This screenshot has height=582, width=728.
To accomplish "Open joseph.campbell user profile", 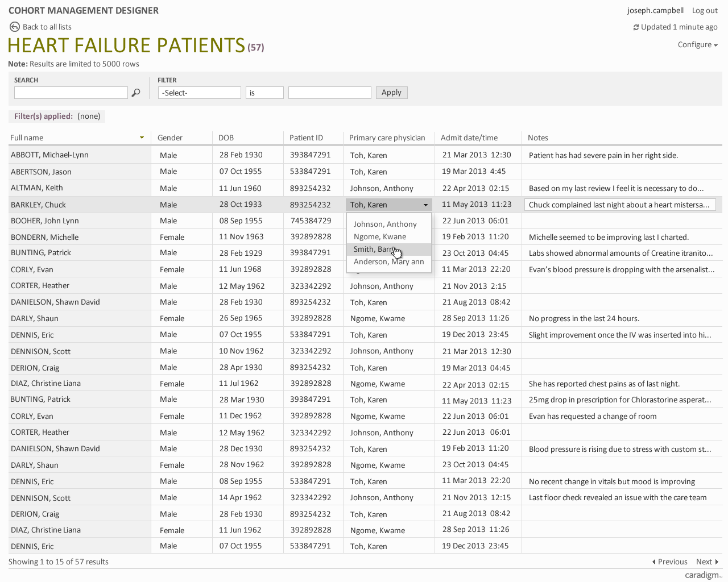I will point(655,11).
